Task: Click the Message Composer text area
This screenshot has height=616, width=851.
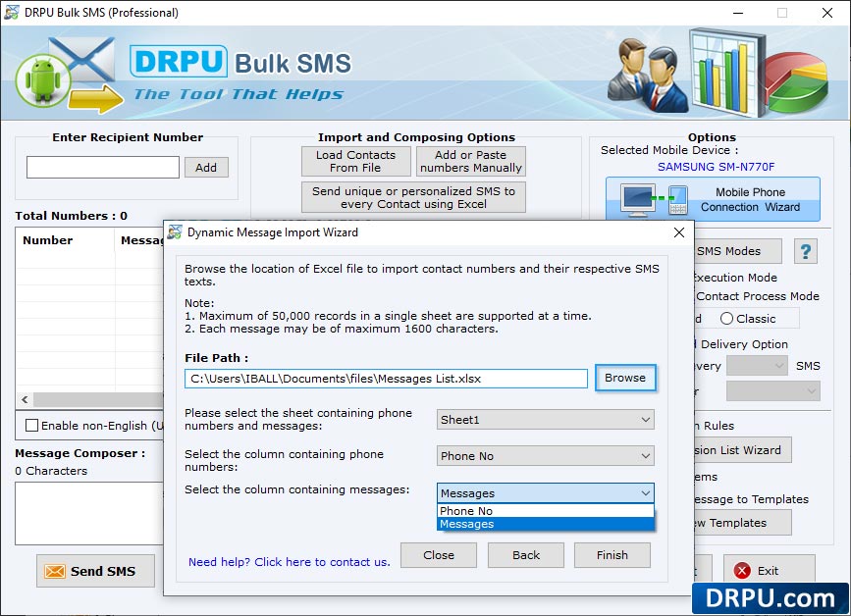Action: 89,513
